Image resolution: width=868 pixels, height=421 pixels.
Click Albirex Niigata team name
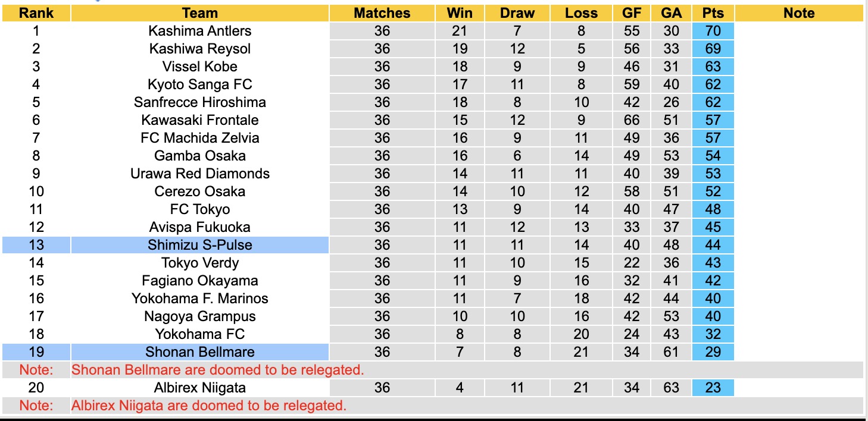click(x=200, y=388)
